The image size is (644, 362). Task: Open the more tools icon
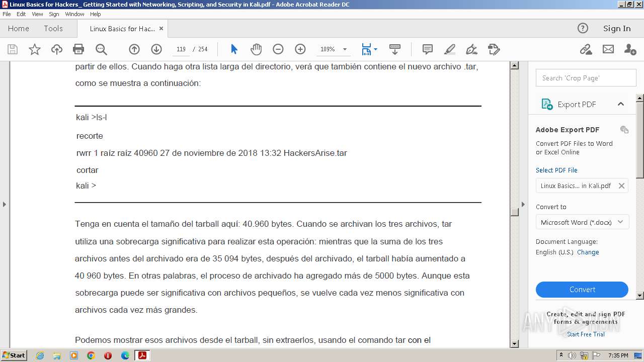point(494,49)
